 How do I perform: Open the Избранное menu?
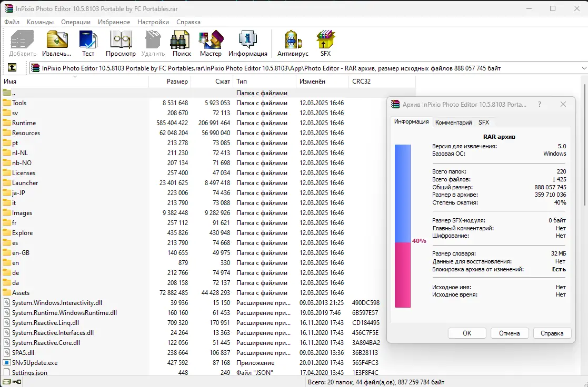(x=114, y=22)
